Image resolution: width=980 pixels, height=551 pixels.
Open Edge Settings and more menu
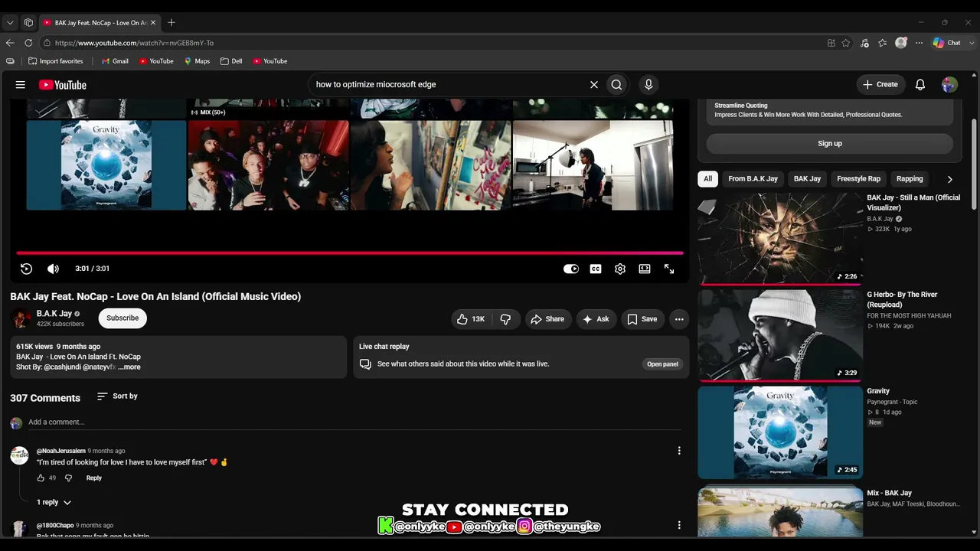(919, 43)
